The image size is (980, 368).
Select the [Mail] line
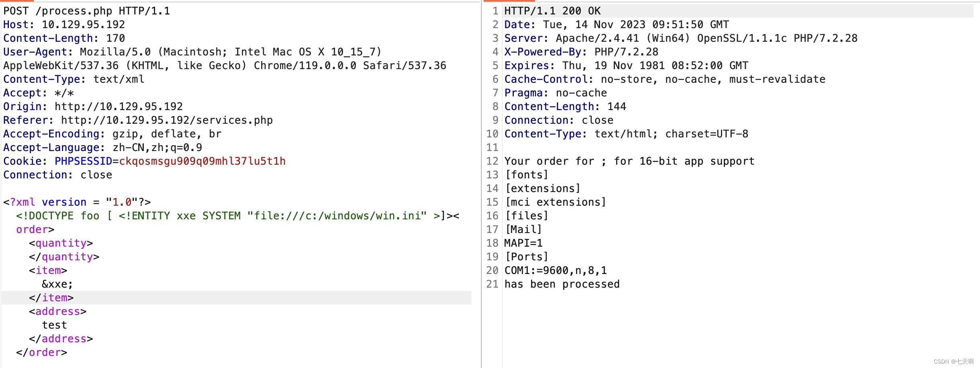pos(524,229)
